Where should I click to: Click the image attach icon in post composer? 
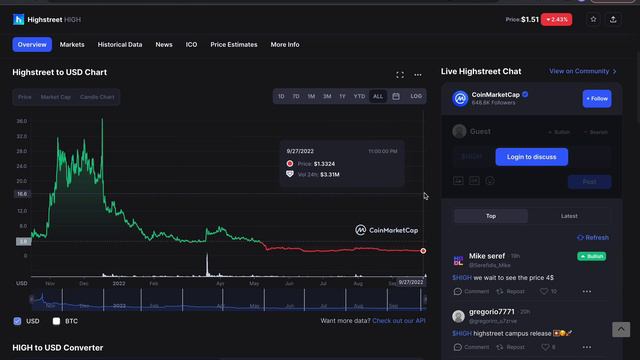(458, 180)
